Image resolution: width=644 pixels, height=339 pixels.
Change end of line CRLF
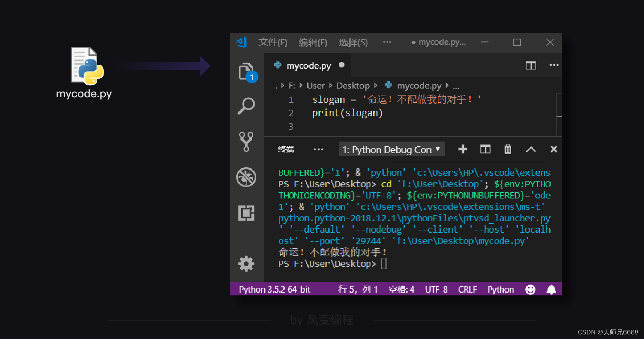[x=467, y=289]
